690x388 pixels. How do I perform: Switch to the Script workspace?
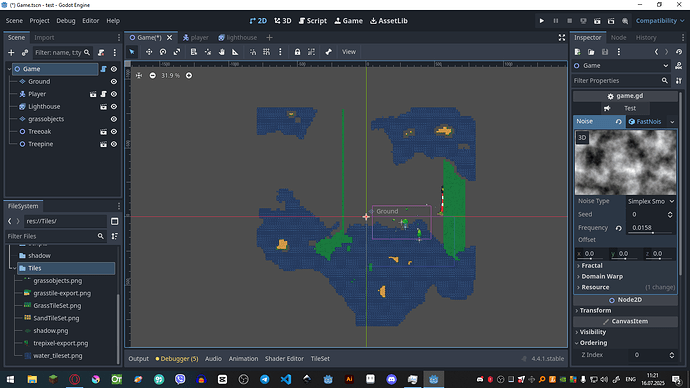(313, 21)
